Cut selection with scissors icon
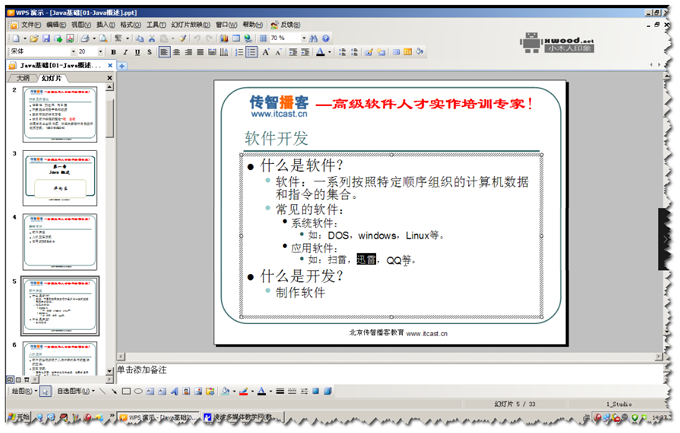The width and height of the screenshot is (680, 433). [152, 39]
